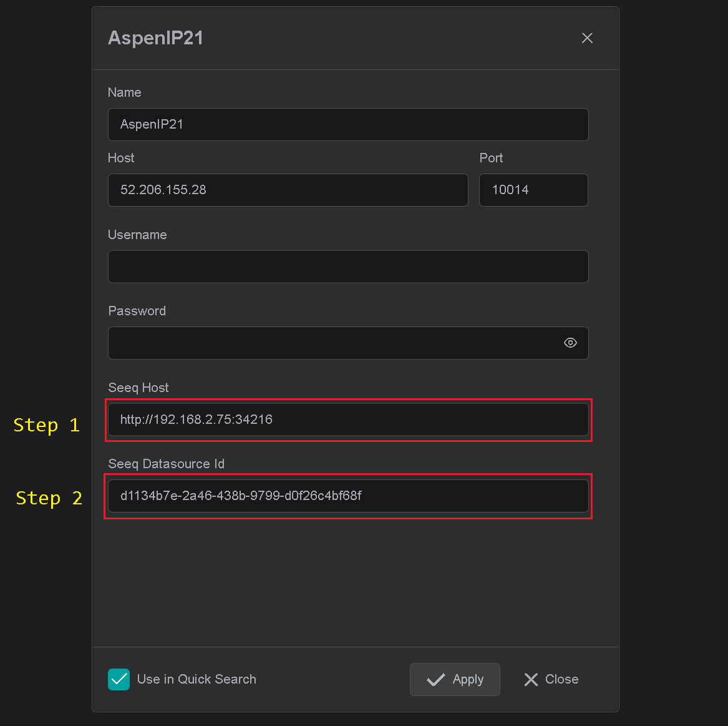Show password using the eye icon
The width and height of the screenshot is (728, 726).
click(x=570, y=343)
